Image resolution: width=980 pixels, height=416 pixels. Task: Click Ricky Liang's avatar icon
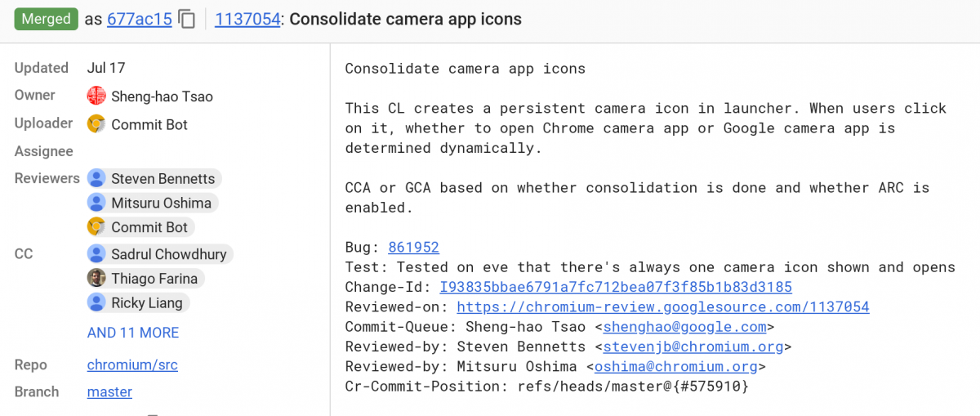pyautogui.click(x=96, y=303)
